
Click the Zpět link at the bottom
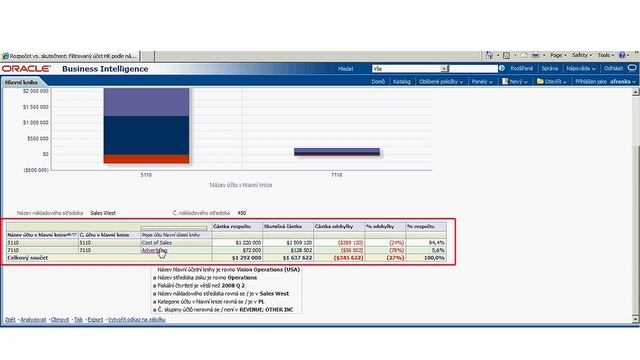point(10,320)
